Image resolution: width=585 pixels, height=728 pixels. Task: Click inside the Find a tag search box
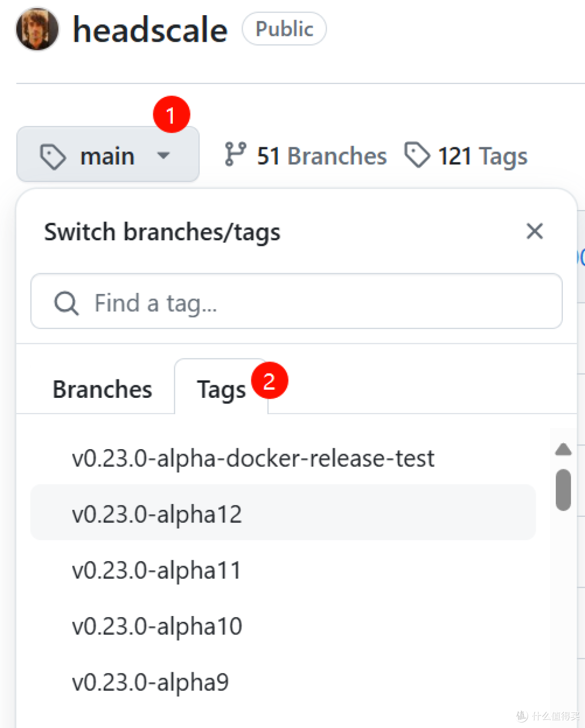297,302
